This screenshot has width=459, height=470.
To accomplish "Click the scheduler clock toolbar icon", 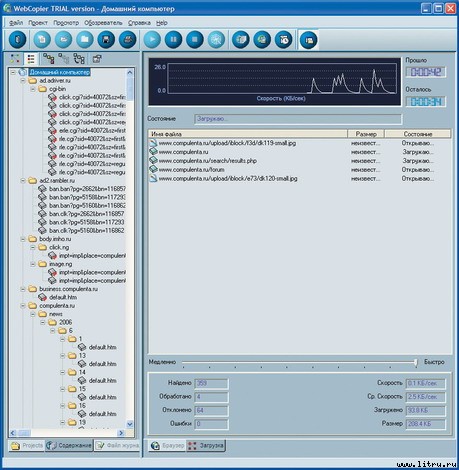I will (284, 40).
